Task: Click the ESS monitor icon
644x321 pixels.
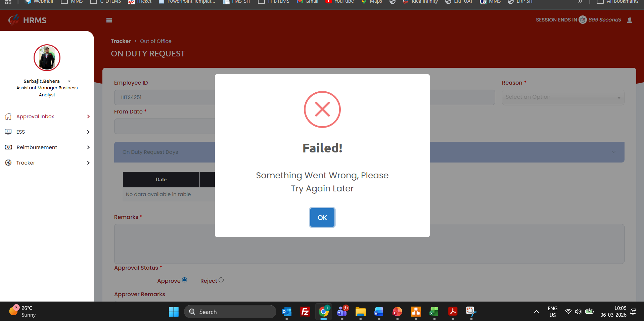Action: [8, 132]
